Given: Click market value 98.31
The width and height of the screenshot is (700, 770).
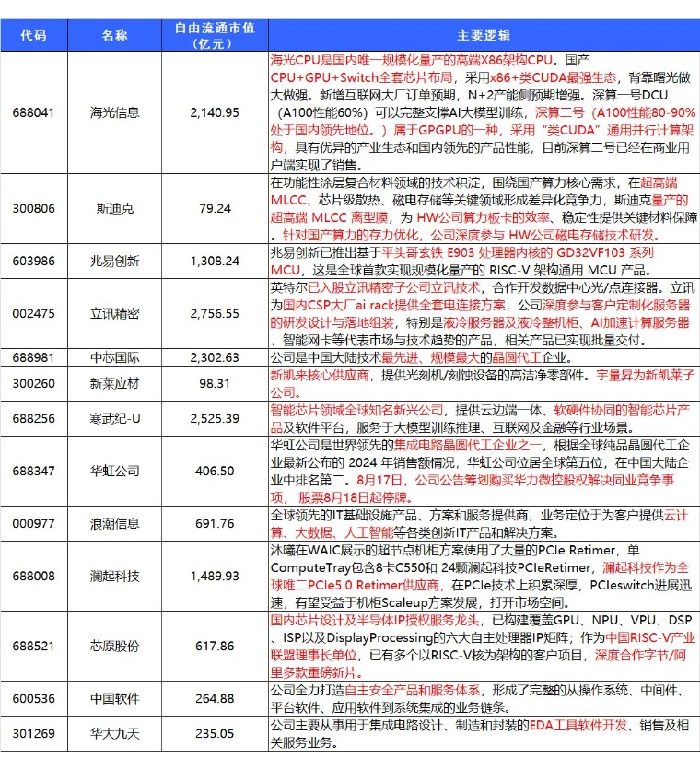Looking at the screenshot, I should coord(215,383).
